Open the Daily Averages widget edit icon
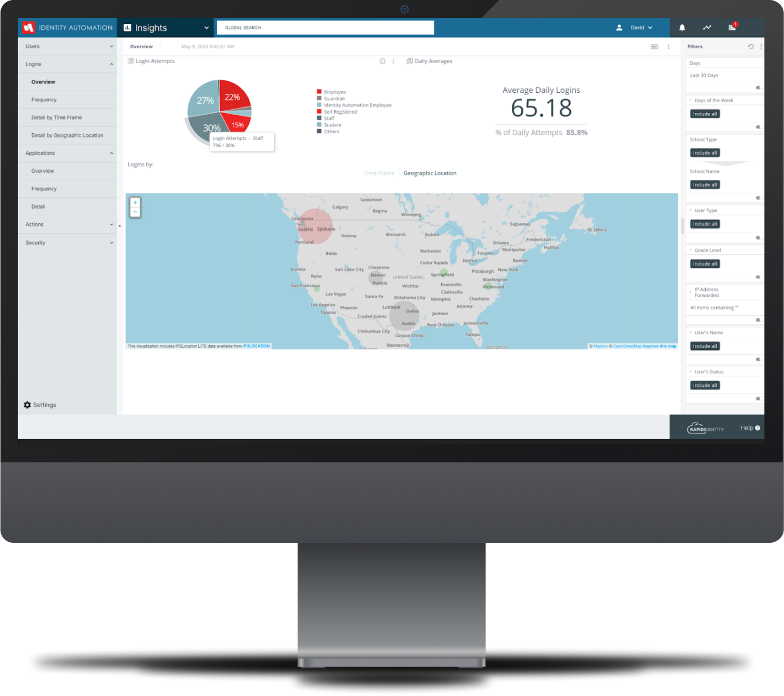This screenshot has width=784, height=696. pyautogui.click(x=410, y=61)
